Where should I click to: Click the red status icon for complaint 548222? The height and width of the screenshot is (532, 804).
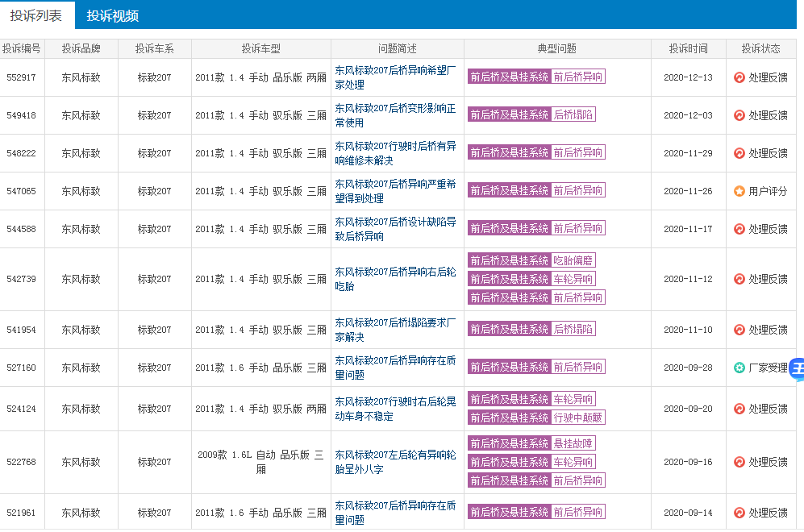coord(739,153)
